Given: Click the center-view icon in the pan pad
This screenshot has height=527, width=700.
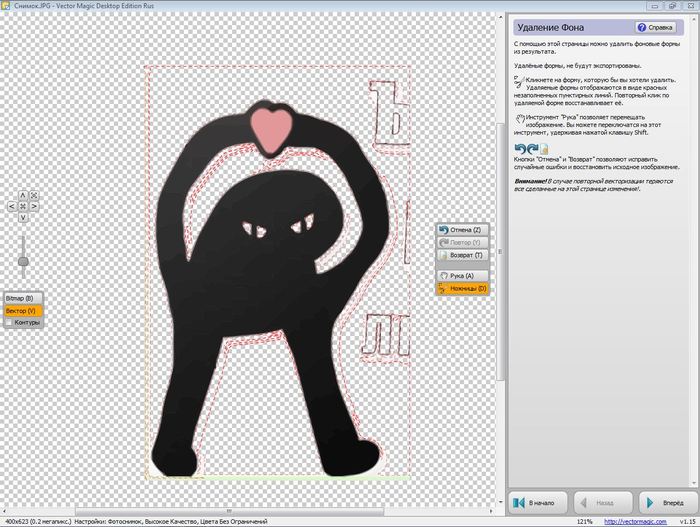Looking at the screenshot, I should (x=23, y=208).
